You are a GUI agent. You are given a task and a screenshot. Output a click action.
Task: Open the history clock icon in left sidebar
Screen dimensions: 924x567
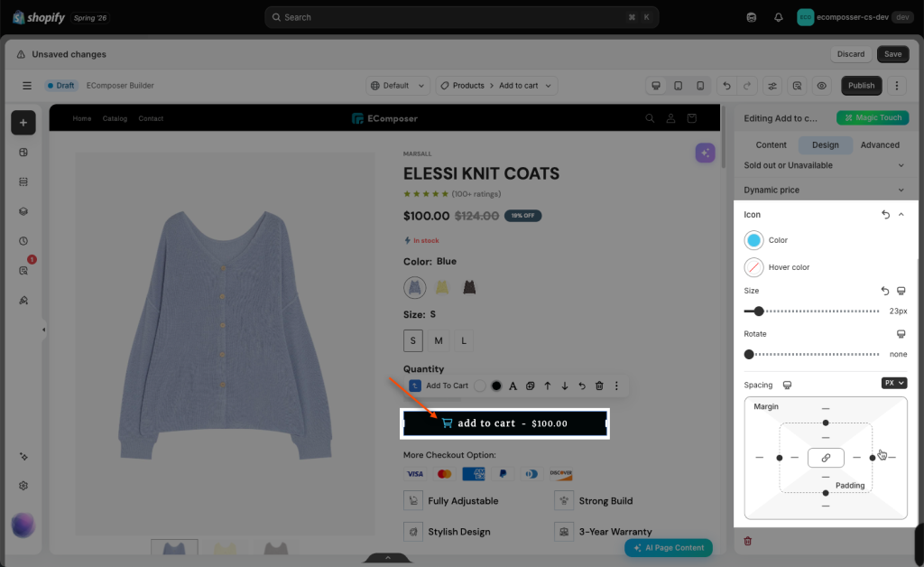[23, 241]
